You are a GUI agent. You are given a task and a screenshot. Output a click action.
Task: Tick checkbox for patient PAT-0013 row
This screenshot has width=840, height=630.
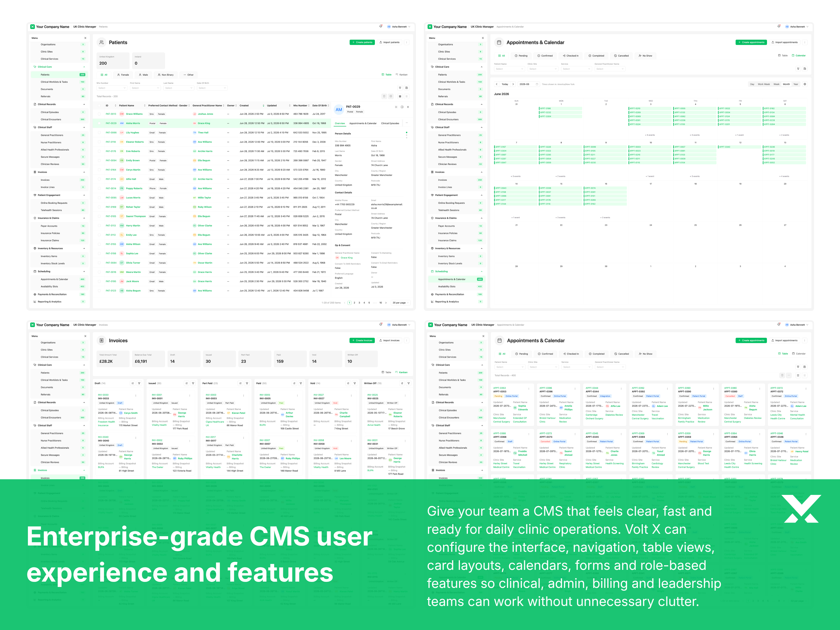pyautogui.click(x=100, y=114)
